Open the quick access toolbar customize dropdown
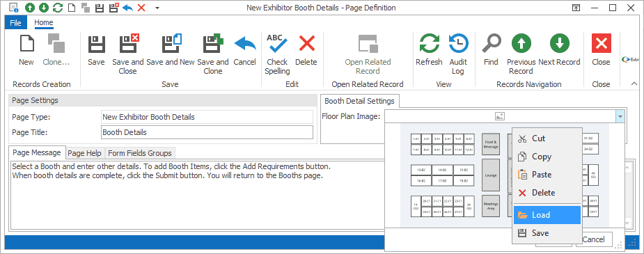This screenshot has width=644, height=254. click(157, 8)
